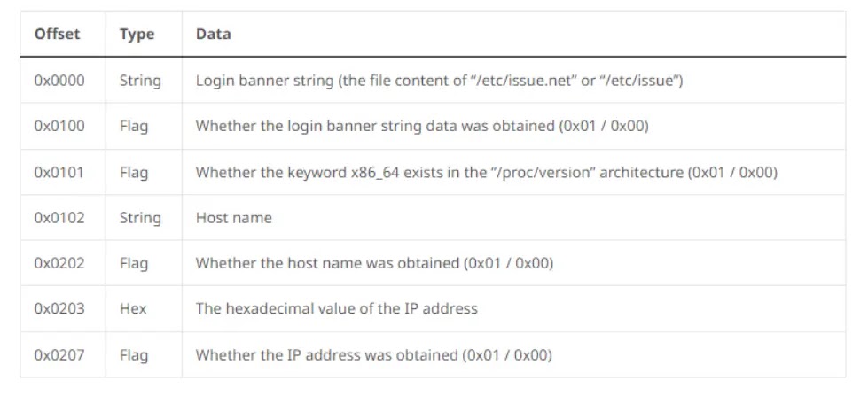Screen dimensions: 868x396
Task: Select the 0x0202 offset cell
Action: [x=59, y=263]
